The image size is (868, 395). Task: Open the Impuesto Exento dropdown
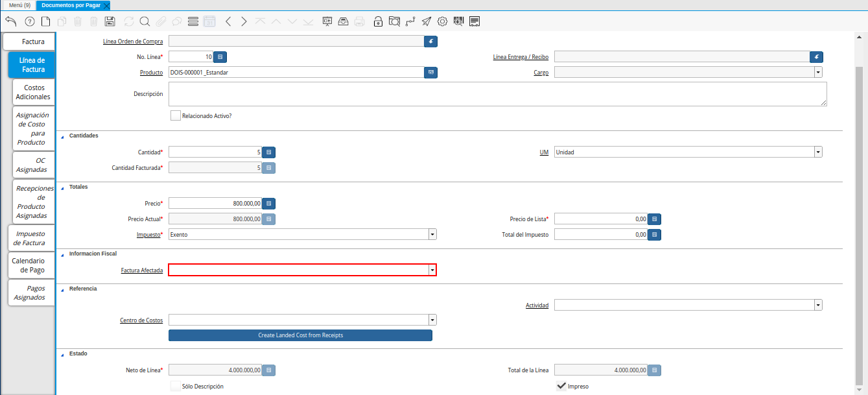[x=432, y=235]
